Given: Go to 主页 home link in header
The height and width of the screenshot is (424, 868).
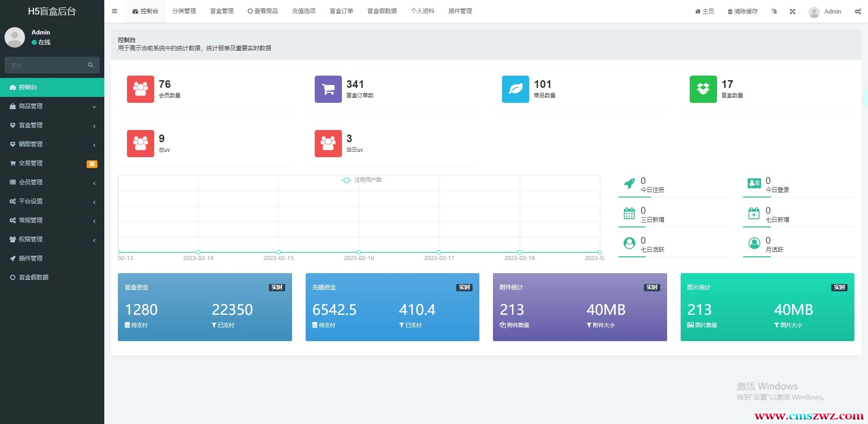Looking at the screenshot, I should [x=704, y=11].
